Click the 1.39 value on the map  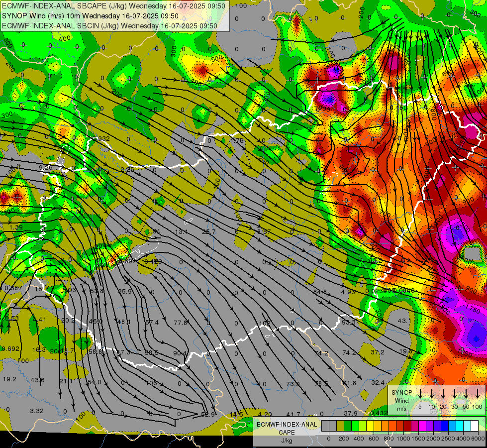point(16,227)
